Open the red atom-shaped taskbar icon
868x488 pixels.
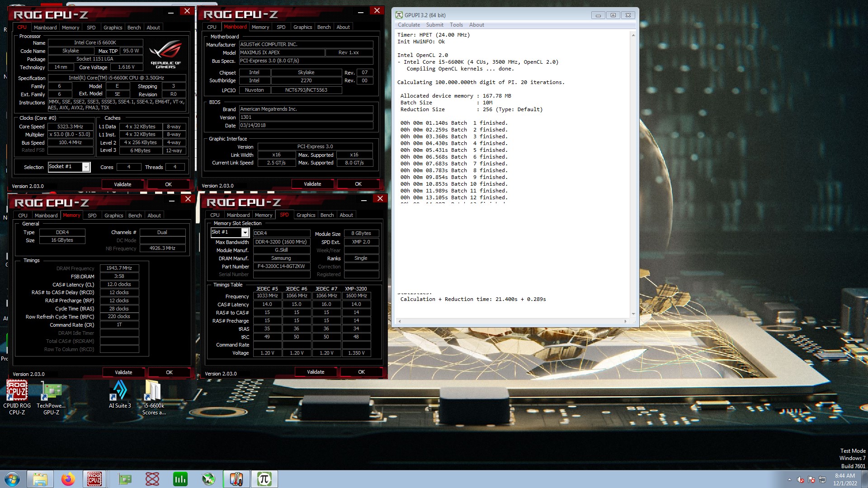click(x=152, y=479)
